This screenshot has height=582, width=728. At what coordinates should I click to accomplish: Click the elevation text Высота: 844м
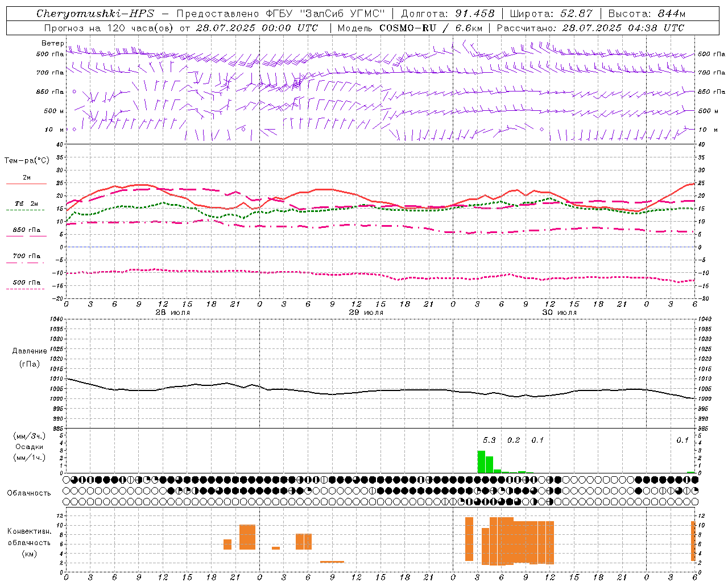(647, 14)
